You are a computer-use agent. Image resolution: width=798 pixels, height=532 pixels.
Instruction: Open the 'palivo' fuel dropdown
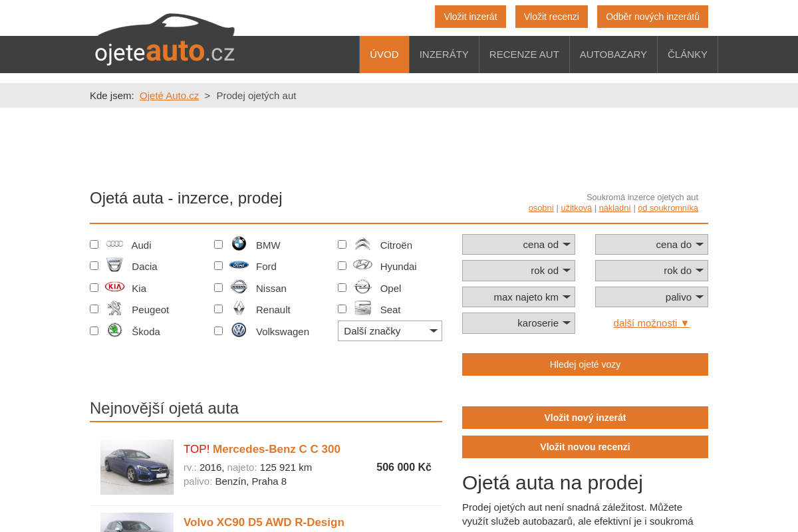[x=652, y=297]
